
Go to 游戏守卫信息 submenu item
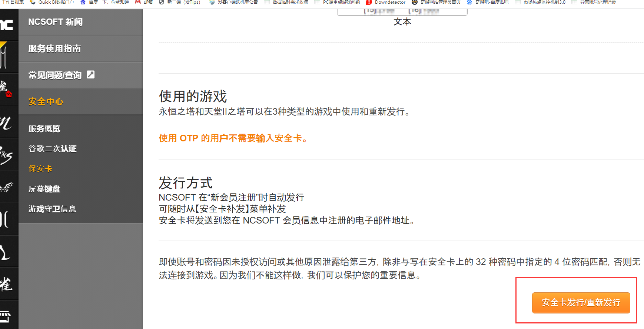click(x=52, y=209)
